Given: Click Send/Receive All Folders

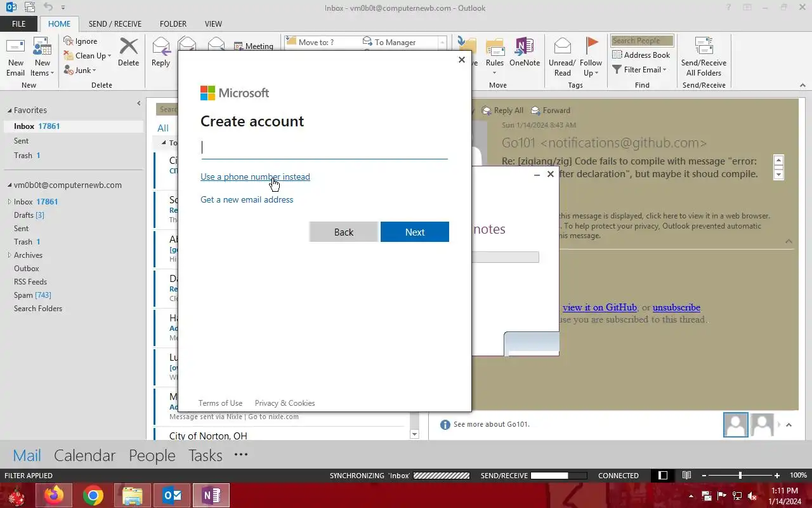Looking at the screenshot, I should (704, 57).
